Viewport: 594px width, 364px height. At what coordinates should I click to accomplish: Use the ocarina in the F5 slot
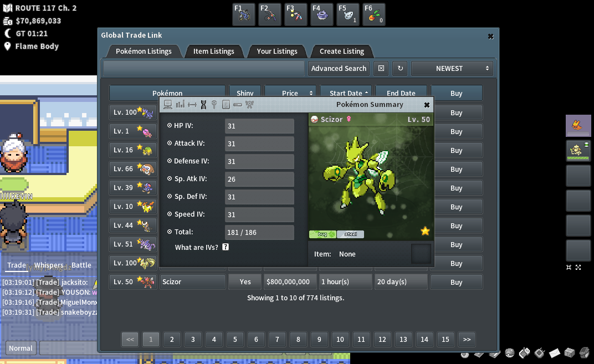(347, 15)
